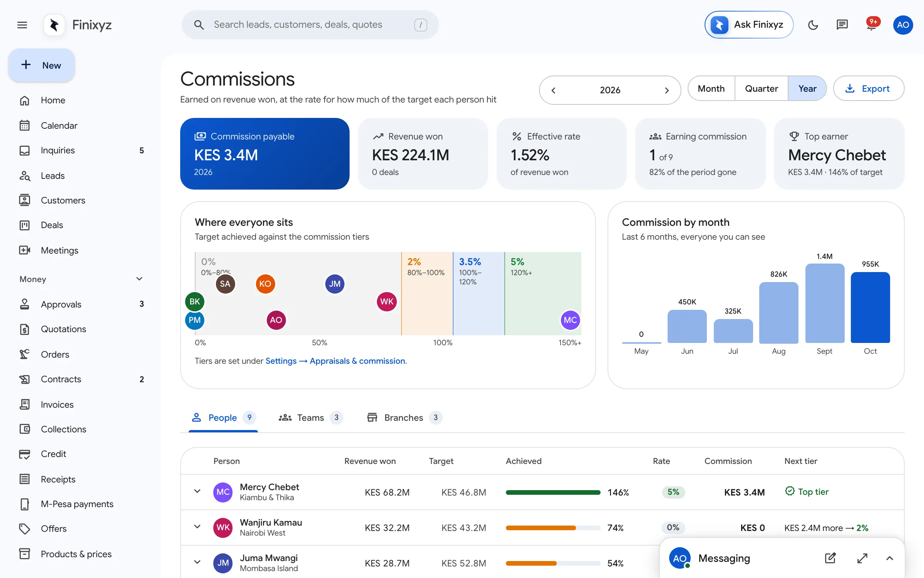Toggle dark mode moon icon
924x578 pixels.
click(813, 25)
